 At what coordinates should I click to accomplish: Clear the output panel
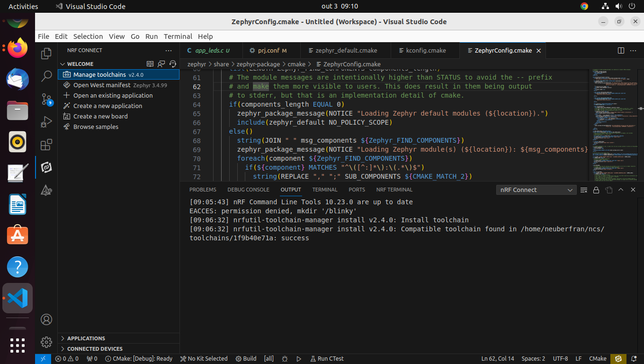pos(584,190)
